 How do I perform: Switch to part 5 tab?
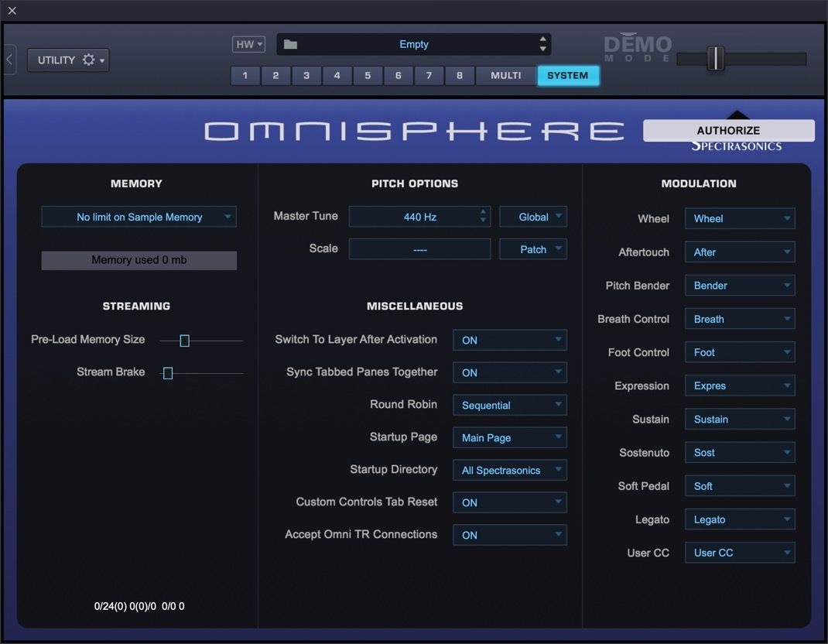coord(368,76)
